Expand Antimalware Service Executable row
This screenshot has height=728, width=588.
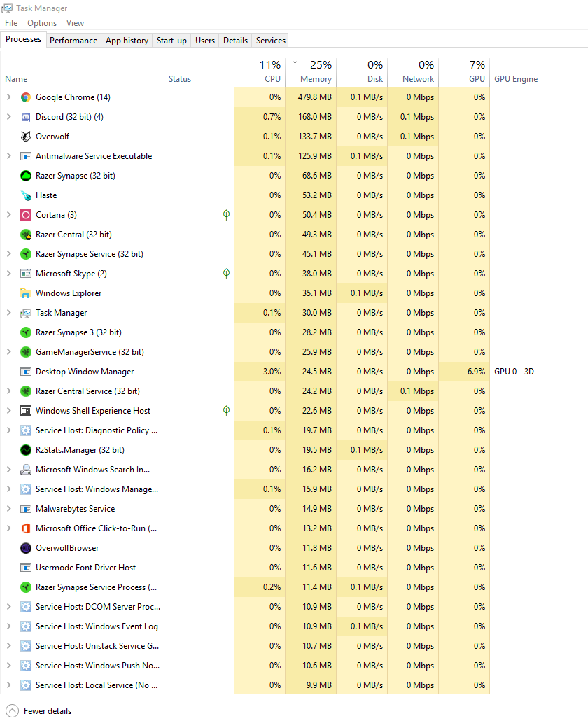tap(9, 156)
